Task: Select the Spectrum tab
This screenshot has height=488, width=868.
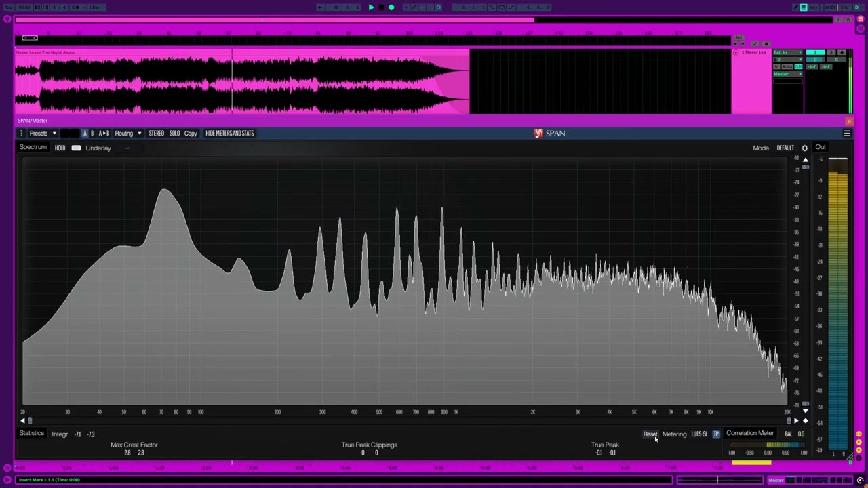Action: (33, 148)
